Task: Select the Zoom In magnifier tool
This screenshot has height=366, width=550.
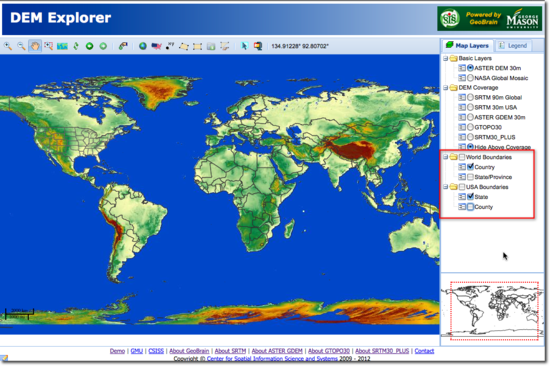Action: 8,46
